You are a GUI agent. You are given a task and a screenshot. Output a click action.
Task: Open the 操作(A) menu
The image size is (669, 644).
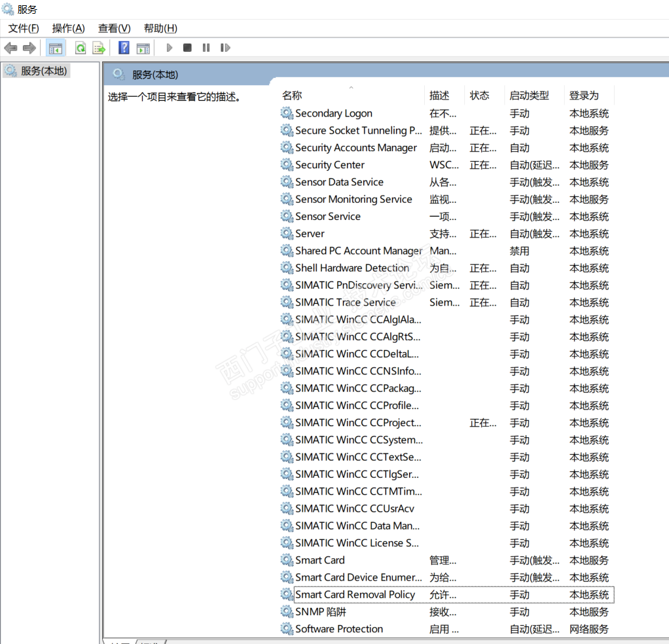[x=68, y=28]
